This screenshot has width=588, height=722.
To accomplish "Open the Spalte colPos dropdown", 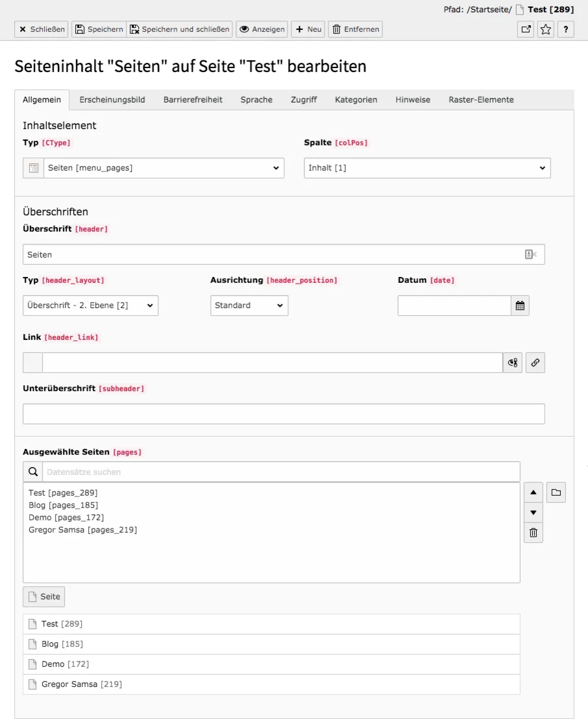I will [x=427, y=167].
